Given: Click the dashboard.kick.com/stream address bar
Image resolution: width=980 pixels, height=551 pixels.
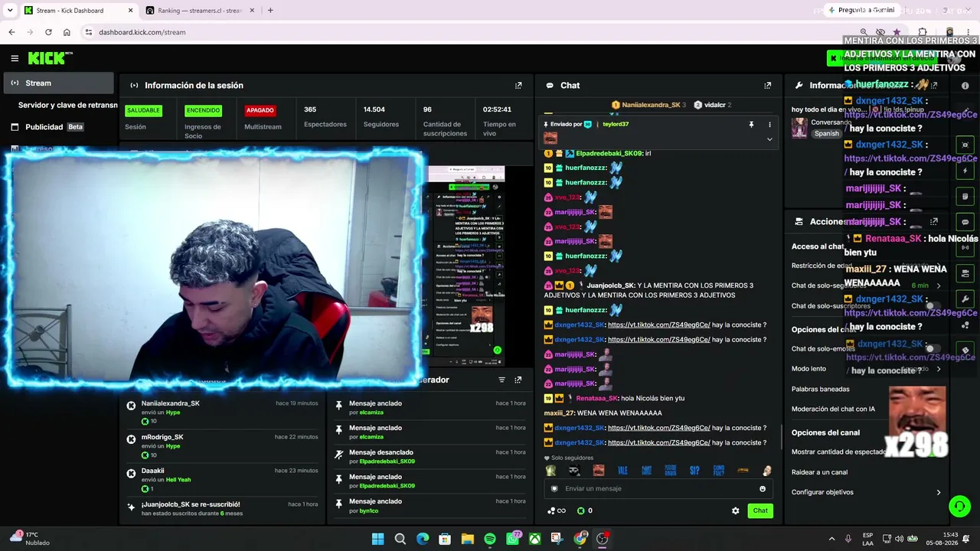Looking at the screenshot, I should (142, 32).
